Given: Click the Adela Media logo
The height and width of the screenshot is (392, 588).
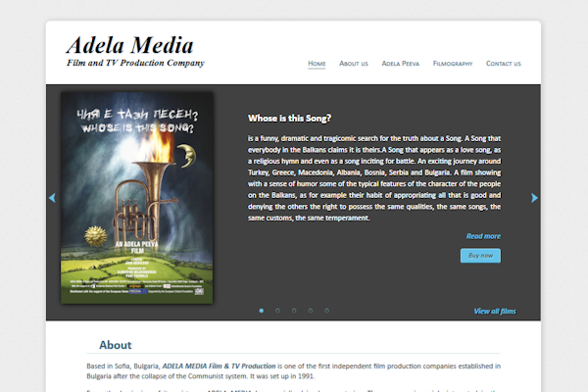Looking at the screenshot, I should (130, 45).
